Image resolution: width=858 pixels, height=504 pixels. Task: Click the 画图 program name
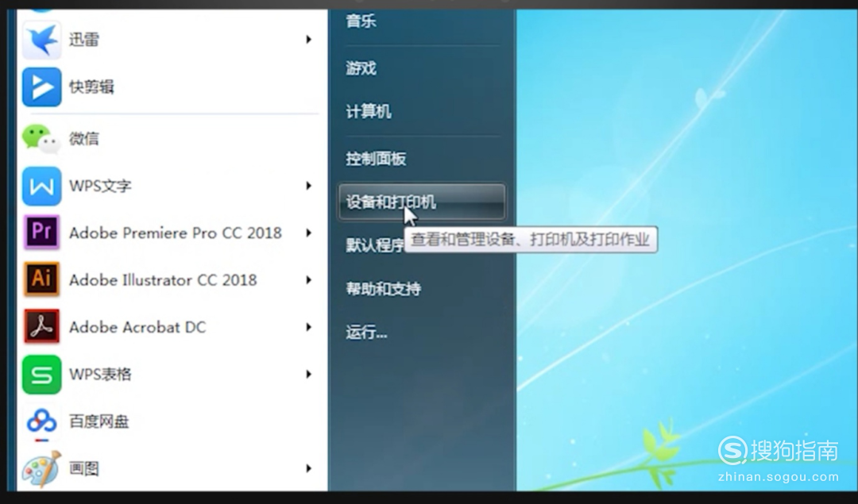tap(84, 468)
